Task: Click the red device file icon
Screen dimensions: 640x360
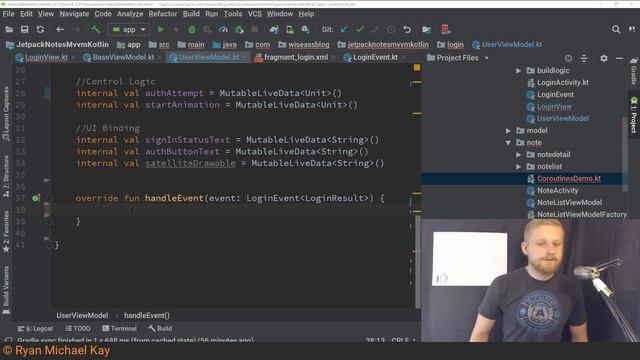Action: point(446,29)
